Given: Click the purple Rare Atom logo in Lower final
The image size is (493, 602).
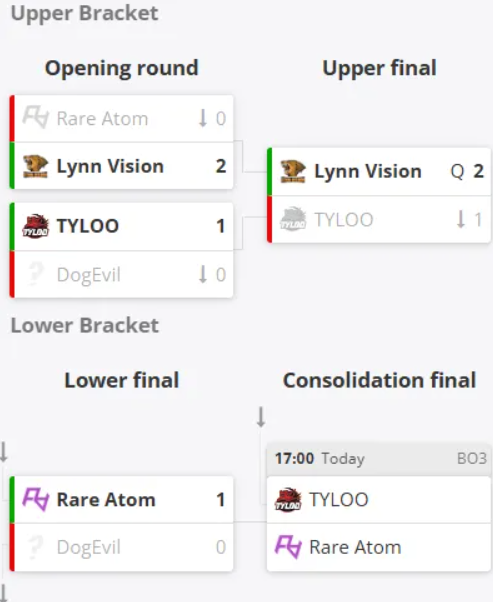Looking at the screenshot, I should point(35,499).
